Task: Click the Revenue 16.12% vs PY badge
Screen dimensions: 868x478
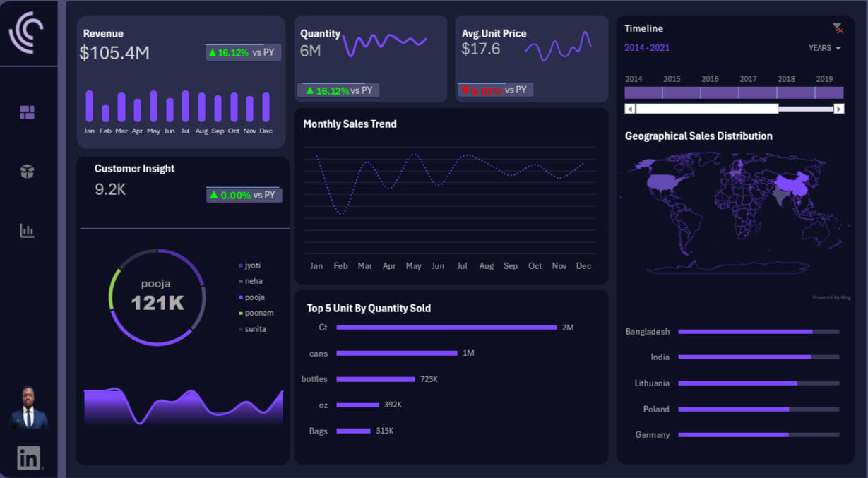Action: coord(243,53)
